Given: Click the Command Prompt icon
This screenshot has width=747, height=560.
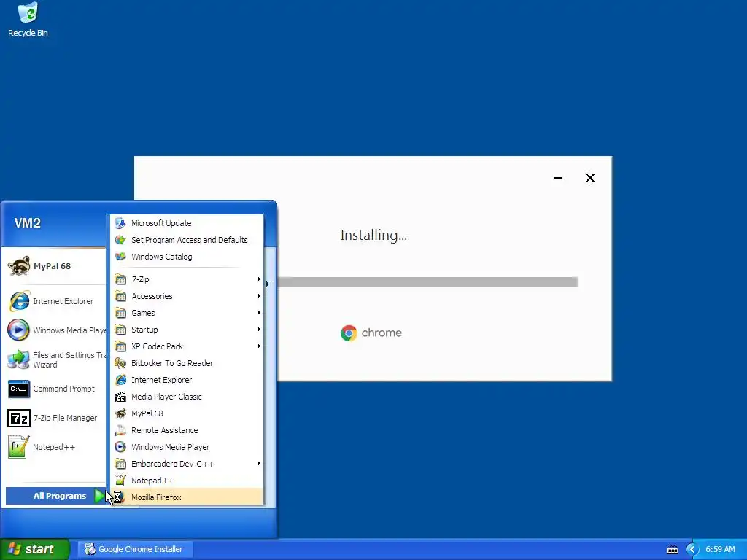Looking at the screenshot, I should pos(18,389).
